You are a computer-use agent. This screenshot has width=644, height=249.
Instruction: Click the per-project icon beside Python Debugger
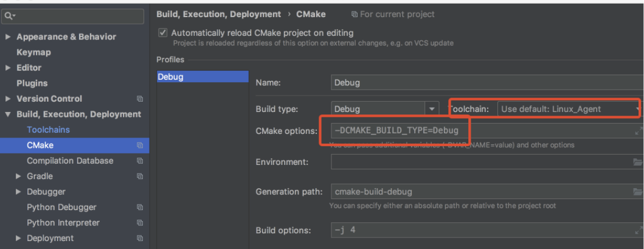click(140, 208)
